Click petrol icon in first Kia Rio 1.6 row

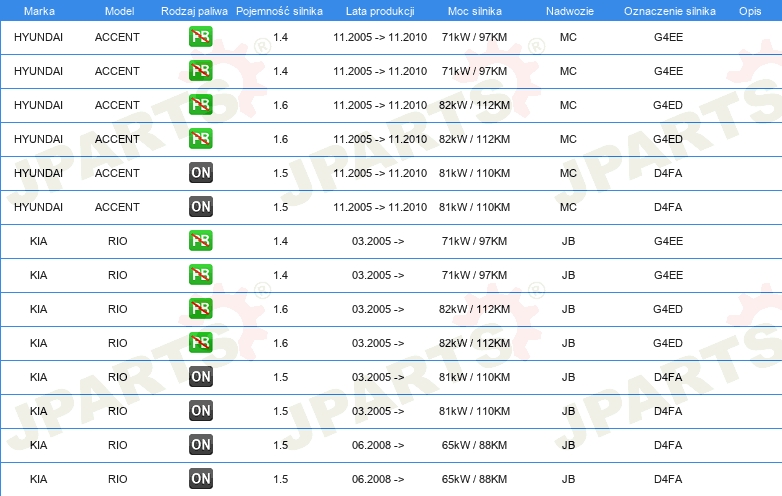(x=200, y=309)
